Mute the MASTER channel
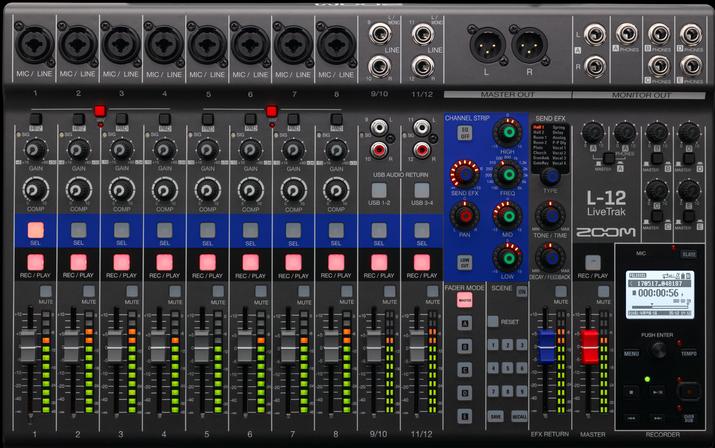This screenshot has height=448, width=715. tap(603, 291)
